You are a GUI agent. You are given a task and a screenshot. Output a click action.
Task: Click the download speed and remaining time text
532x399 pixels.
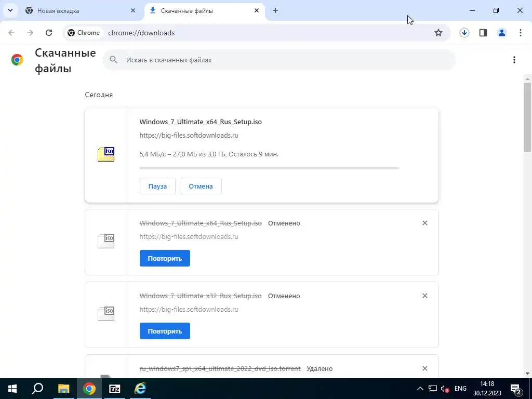(x=209, y=154)
